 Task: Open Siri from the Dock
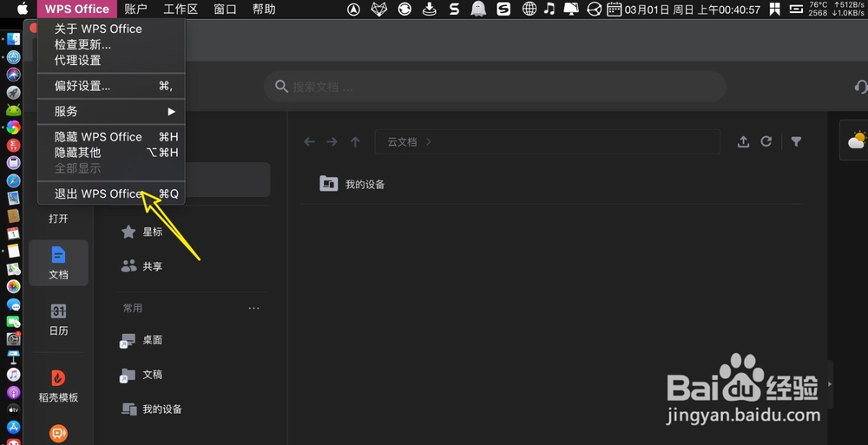[13, 75]
